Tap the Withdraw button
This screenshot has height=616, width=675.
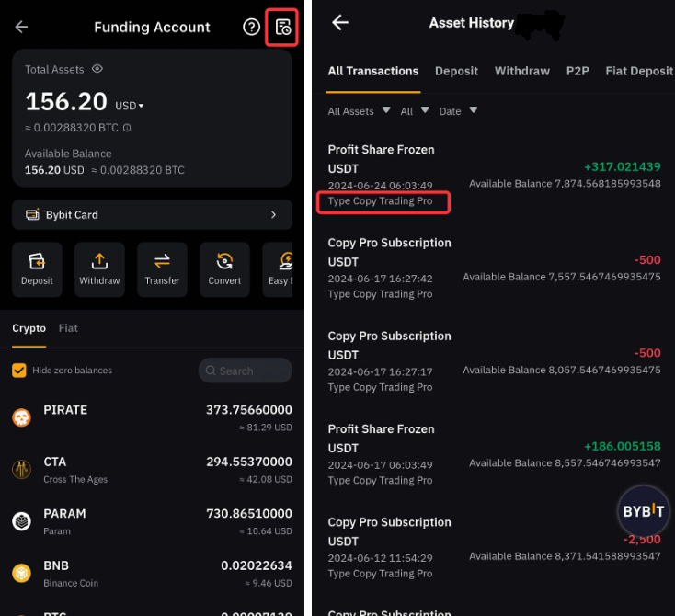tap(99, 269)
